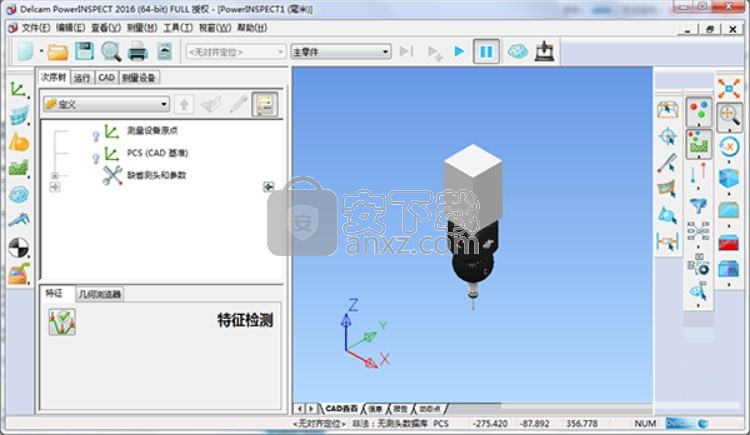Open a file using the folder icon
Viewport: 750px width, 435px height.
click(58, 52)
